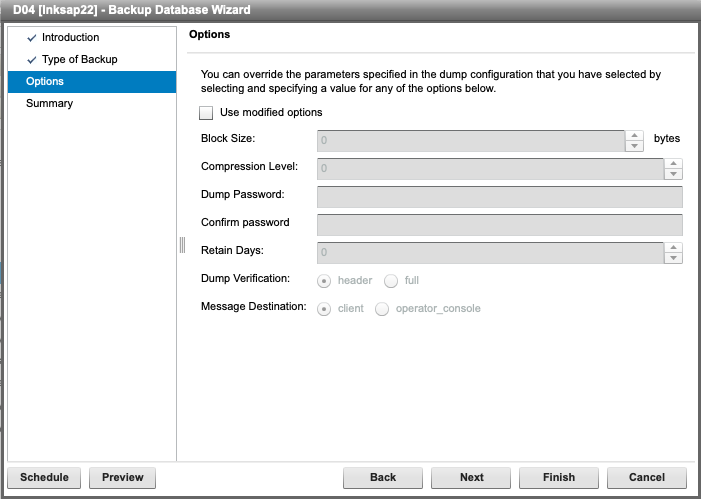
Task: Click the sidebar splitter handle
Action: (182, 245)
